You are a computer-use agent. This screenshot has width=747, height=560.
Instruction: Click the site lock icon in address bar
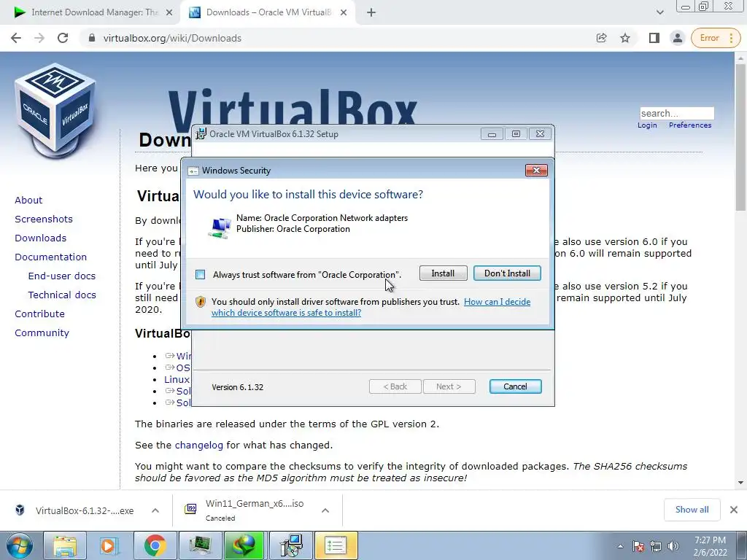[92, 38]
